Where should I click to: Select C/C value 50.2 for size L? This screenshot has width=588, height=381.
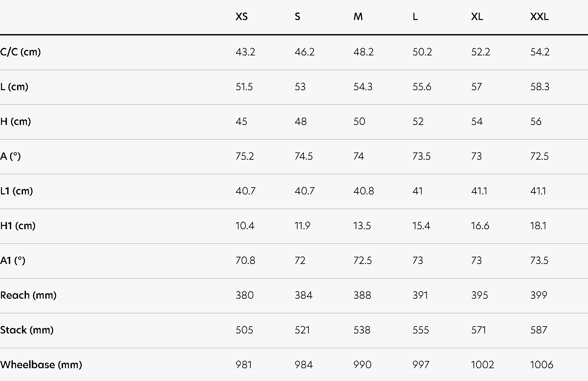(x=422, y=52)
